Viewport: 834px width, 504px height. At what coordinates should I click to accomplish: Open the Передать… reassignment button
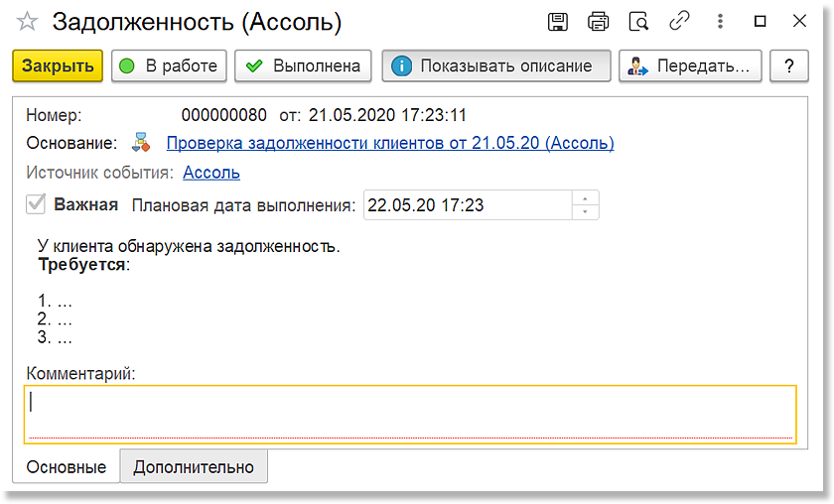pos(690,65)
